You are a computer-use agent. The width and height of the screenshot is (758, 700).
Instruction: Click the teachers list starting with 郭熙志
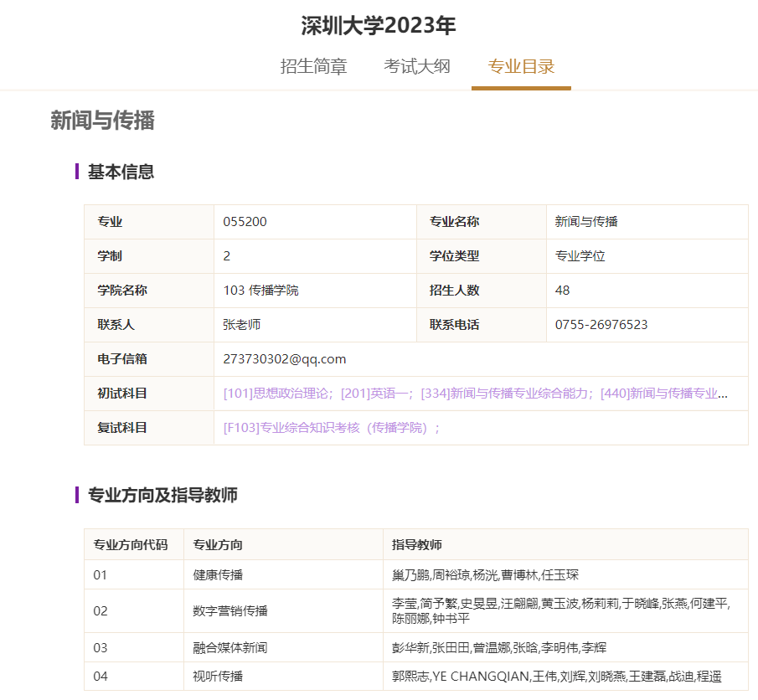pos(557,677)
